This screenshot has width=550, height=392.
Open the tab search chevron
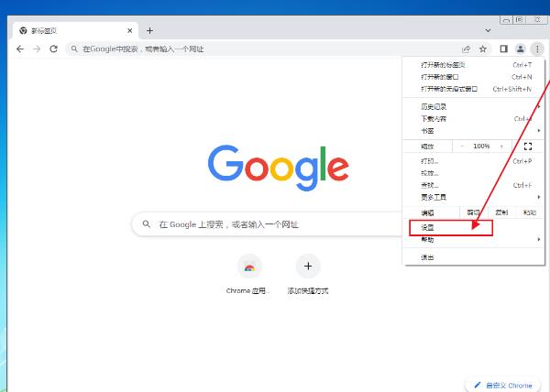click(488, 31)
